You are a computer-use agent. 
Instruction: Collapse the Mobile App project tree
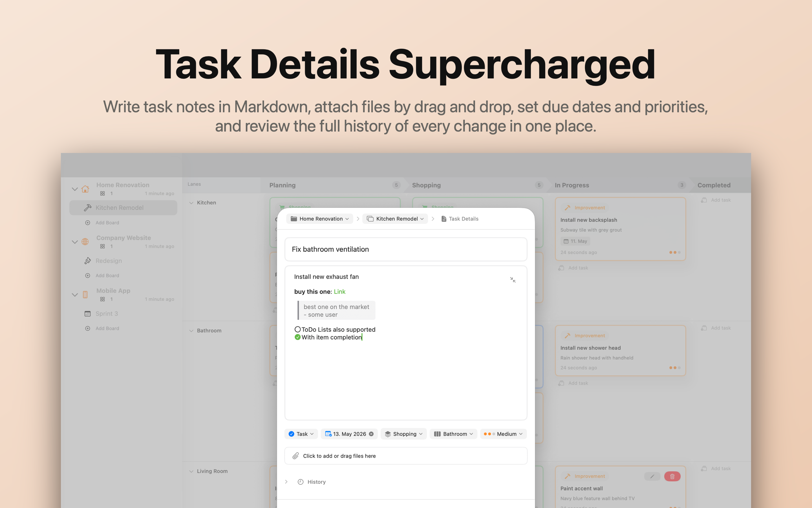75,294
